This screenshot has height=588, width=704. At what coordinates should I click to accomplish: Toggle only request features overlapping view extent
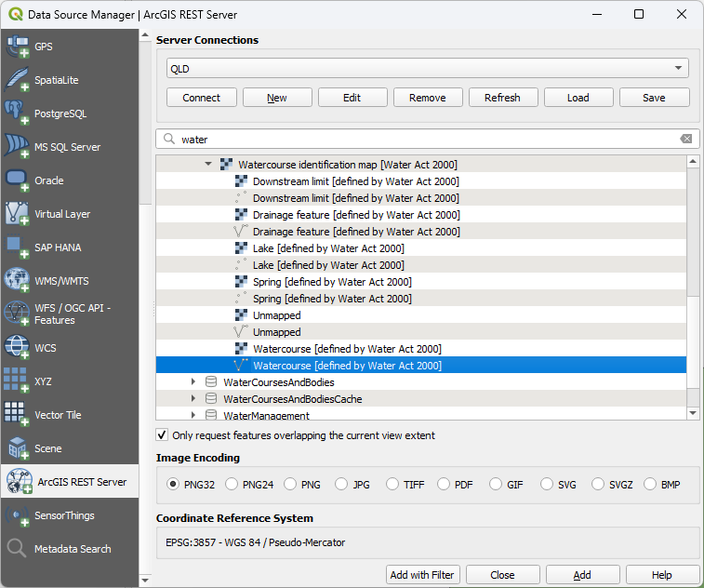tap(163, 435)
